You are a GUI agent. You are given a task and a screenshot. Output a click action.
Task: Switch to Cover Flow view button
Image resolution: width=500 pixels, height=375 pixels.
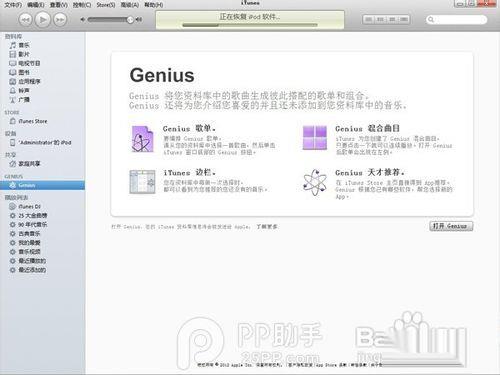pos(404,19)
